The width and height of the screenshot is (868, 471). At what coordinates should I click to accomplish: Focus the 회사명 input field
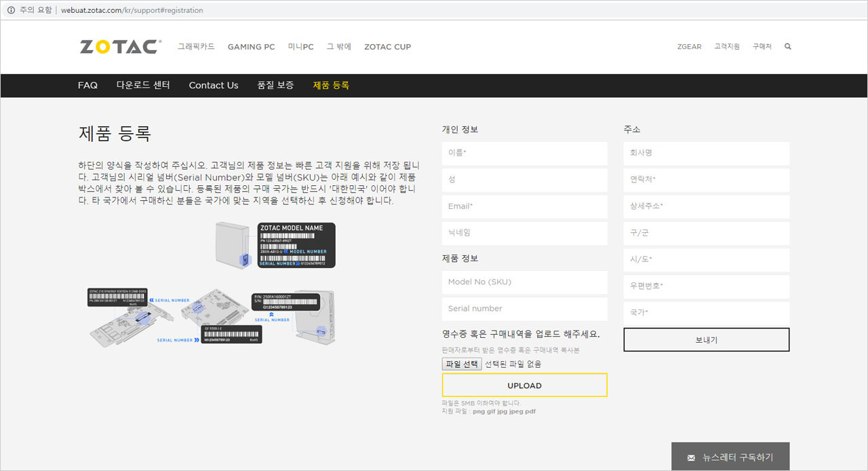(x=707, y=153)
